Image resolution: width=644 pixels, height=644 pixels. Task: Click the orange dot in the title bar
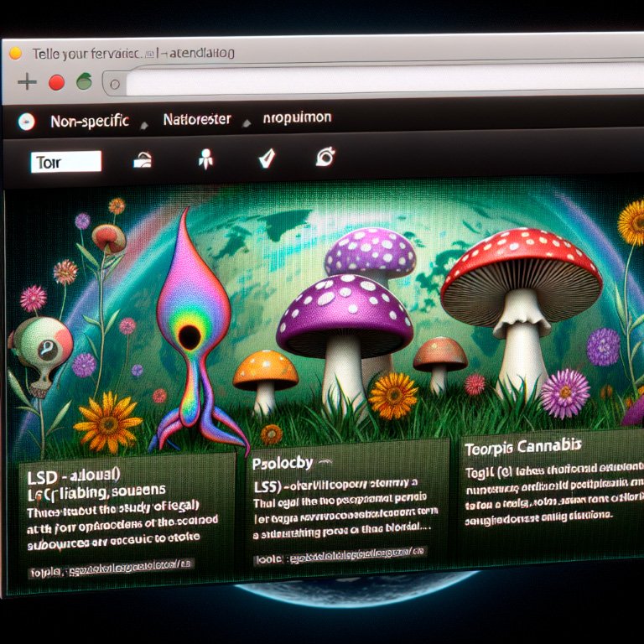click(x=15, y=53)
